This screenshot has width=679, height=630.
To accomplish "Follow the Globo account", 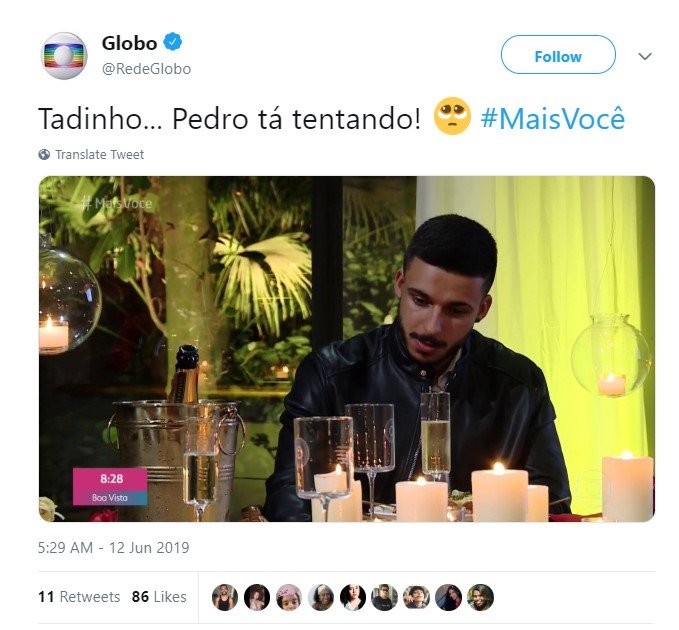I will click(x=558, y=55).
